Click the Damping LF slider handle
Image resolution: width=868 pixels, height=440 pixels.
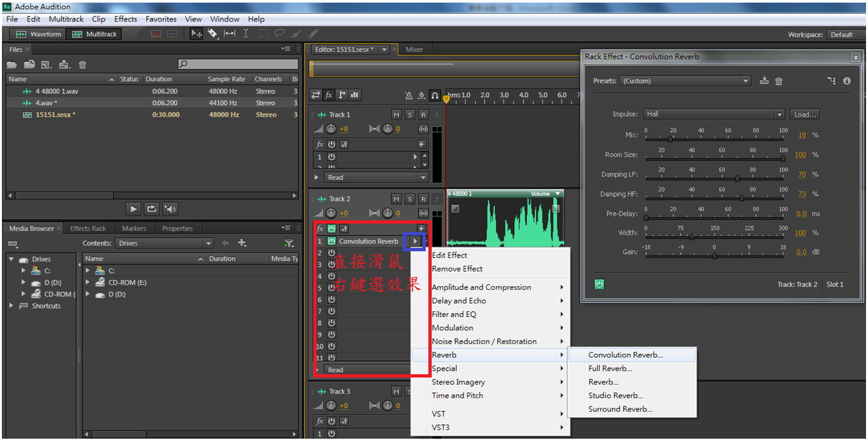(737, 178)
